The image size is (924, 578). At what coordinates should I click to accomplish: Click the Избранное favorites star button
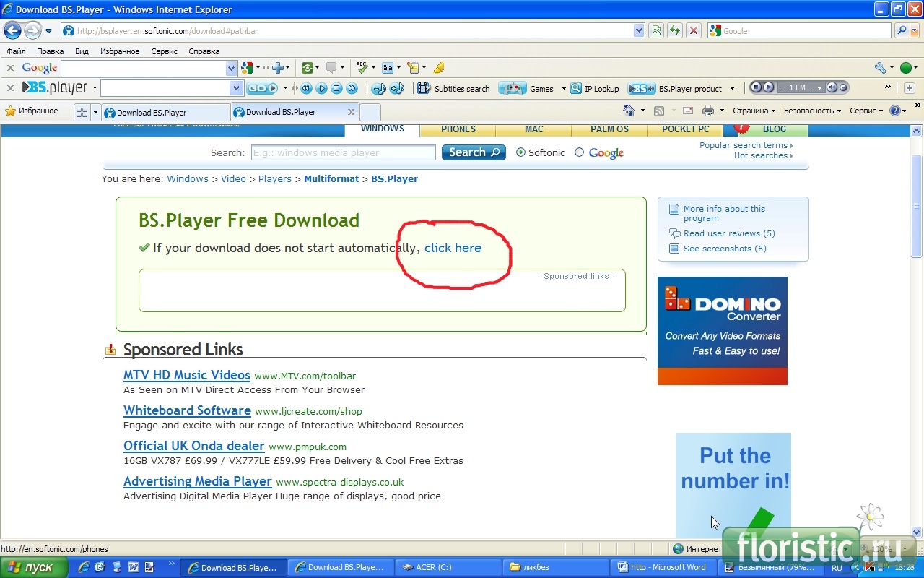point(32,111)
